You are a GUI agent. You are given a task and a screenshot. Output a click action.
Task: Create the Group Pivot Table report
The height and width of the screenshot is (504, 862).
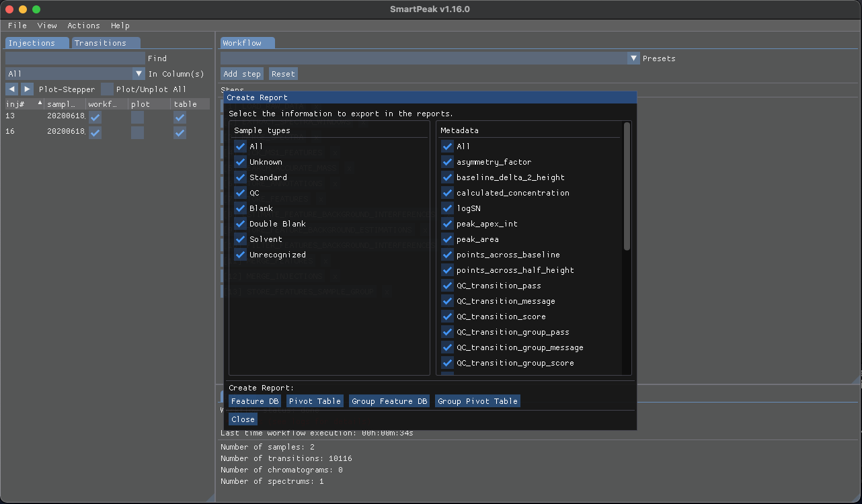point(477,401)
